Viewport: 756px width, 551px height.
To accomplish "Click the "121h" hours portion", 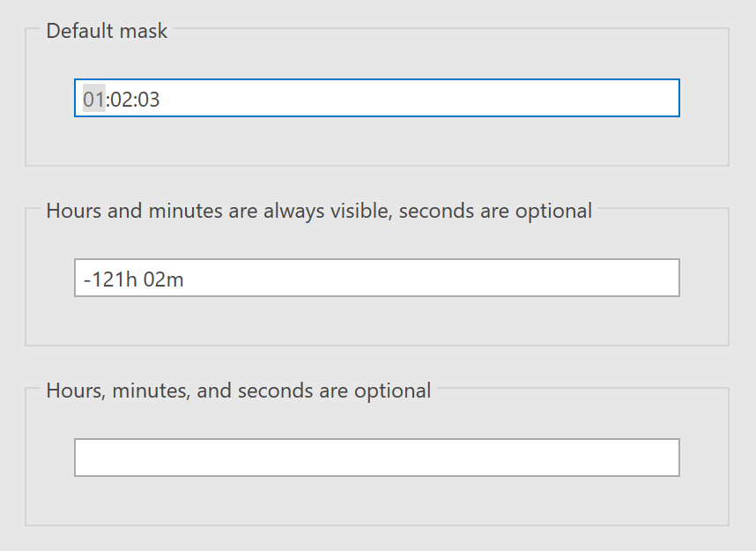I will 114,279.
